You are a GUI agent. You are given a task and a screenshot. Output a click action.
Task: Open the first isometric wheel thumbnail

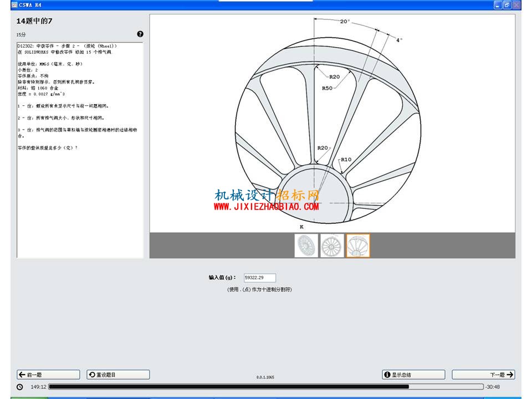tap(306, 245)
